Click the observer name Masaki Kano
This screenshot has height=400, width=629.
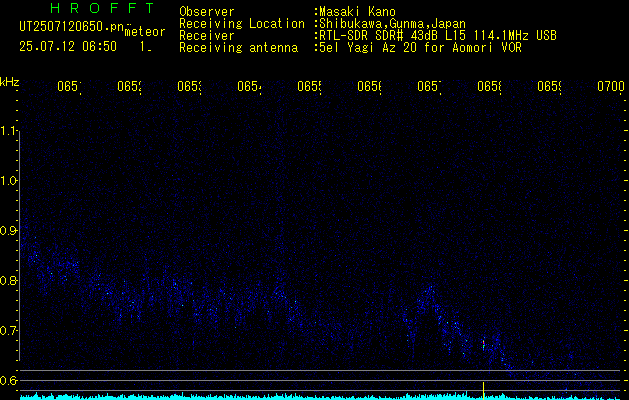click(357, 12)
